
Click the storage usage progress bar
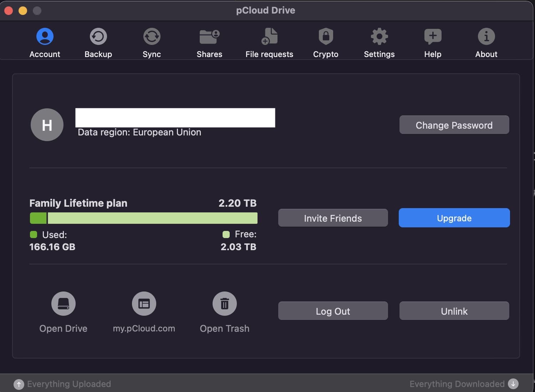(x=144, y=218)
